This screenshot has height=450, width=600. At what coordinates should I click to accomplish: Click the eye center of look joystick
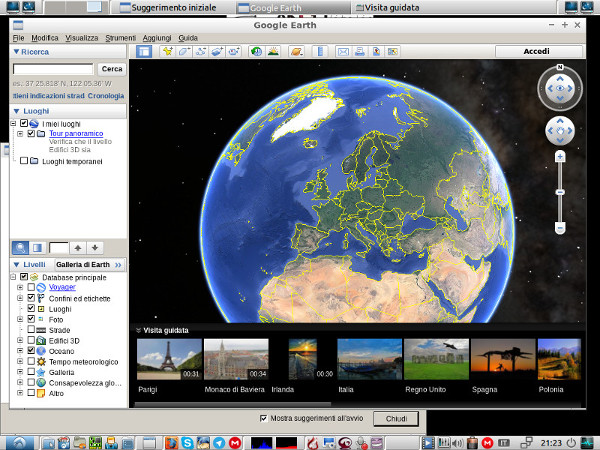point(560,88)
